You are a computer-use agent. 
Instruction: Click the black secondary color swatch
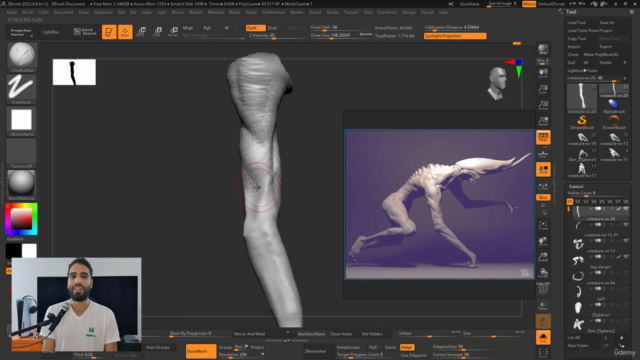coord(13,251)
